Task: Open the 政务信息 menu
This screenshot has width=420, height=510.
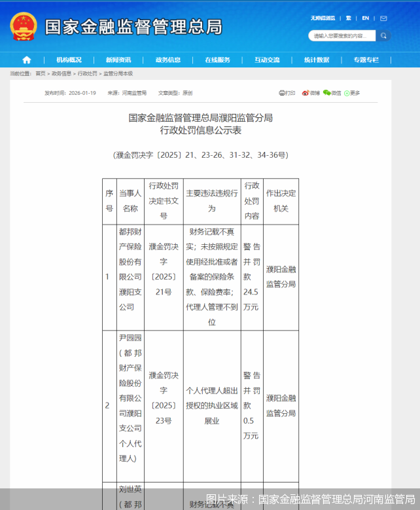Action: (x=168, y=60)
